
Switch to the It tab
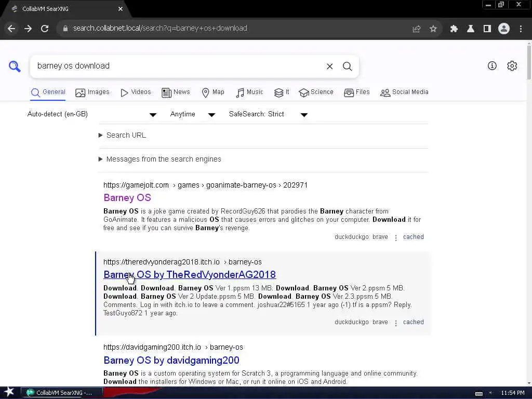click(282, 92)
